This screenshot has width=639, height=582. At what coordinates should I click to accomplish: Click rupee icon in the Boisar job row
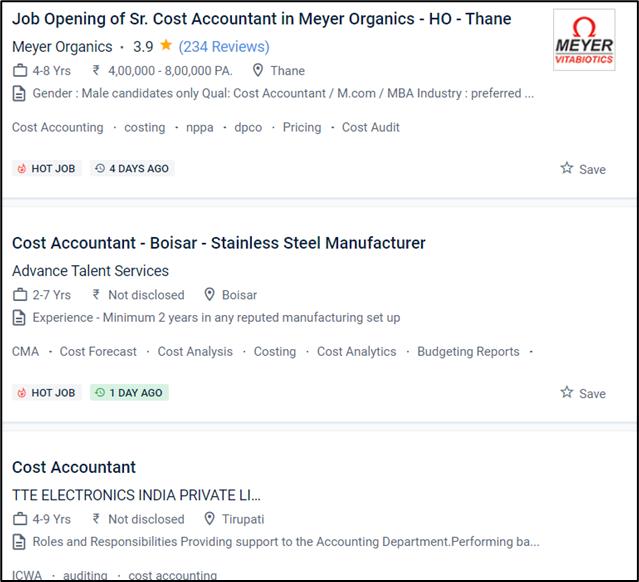pos(96,295)
